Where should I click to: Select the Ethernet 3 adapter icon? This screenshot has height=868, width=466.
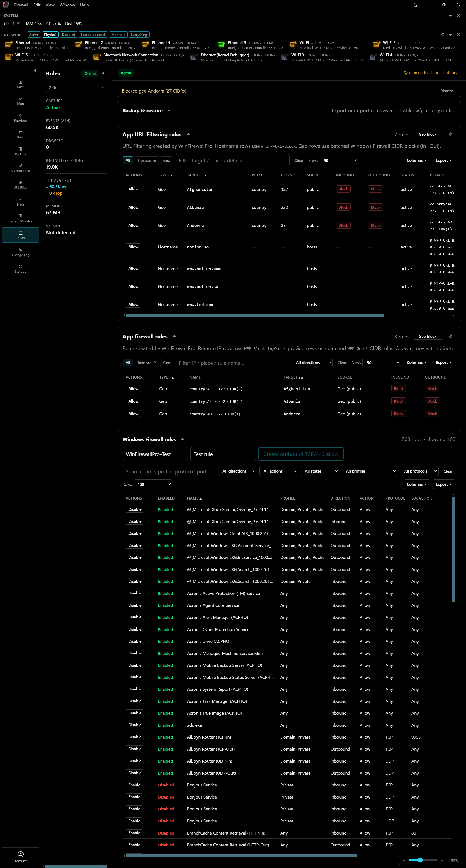[x=221, y=44]
